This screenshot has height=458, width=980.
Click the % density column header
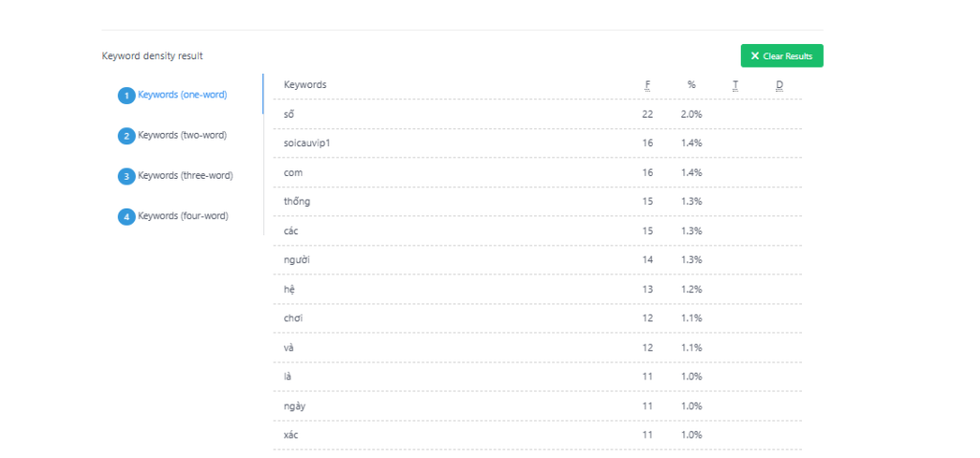(x=691, y=85)
